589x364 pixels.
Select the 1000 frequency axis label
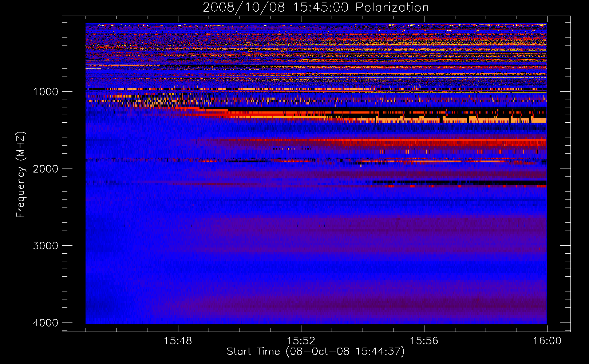coord(46,91)
